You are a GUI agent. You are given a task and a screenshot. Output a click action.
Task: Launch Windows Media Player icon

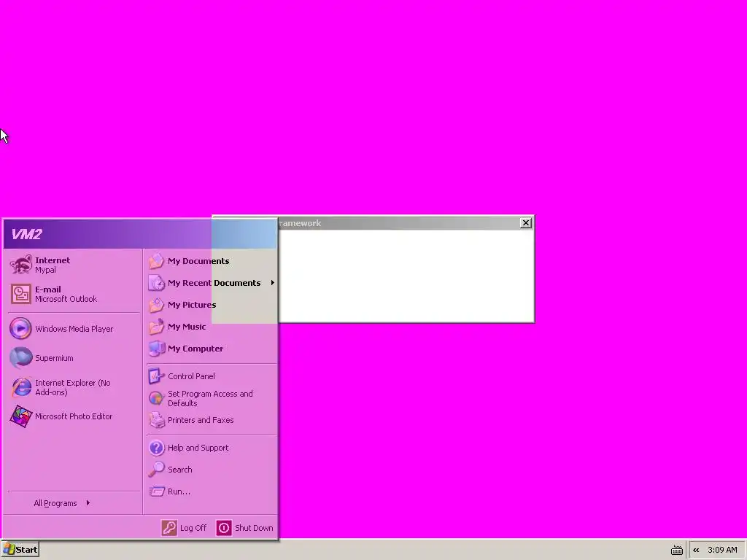point(21,329)
